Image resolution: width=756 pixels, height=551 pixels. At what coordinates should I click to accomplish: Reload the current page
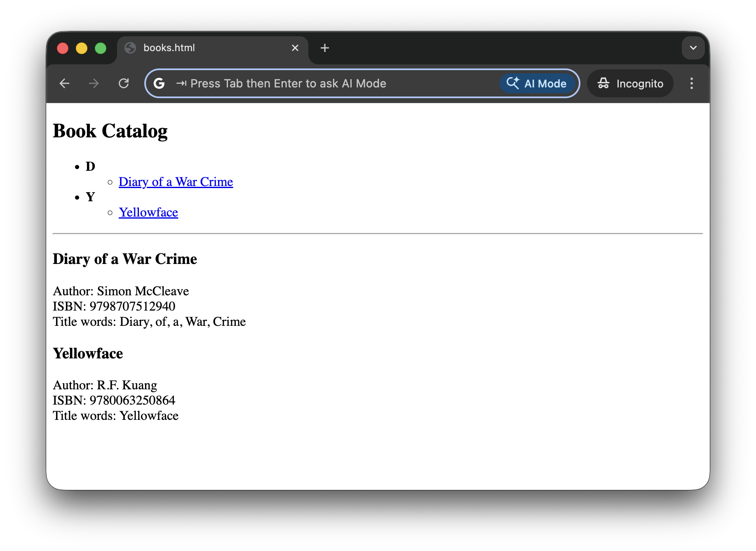pos(124,84)
